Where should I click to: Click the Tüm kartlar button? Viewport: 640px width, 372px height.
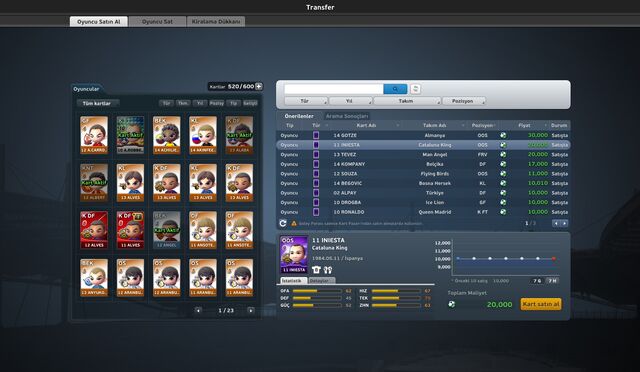(97, 103)
